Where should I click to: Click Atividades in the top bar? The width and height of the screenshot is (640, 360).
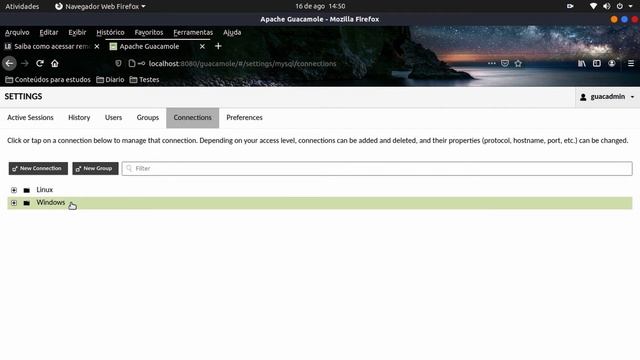[22, 7]
